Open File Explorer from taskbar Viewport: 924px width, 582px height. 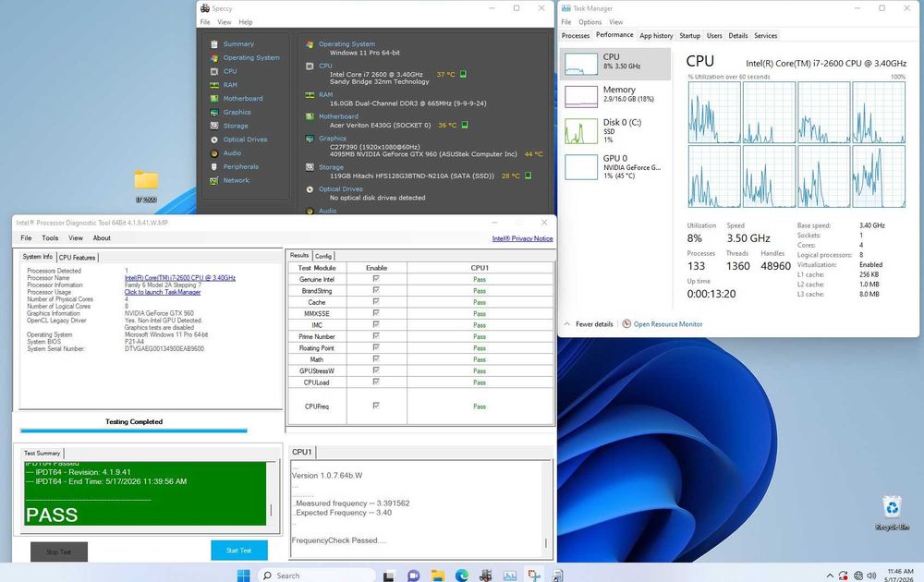tap(437, 576)
